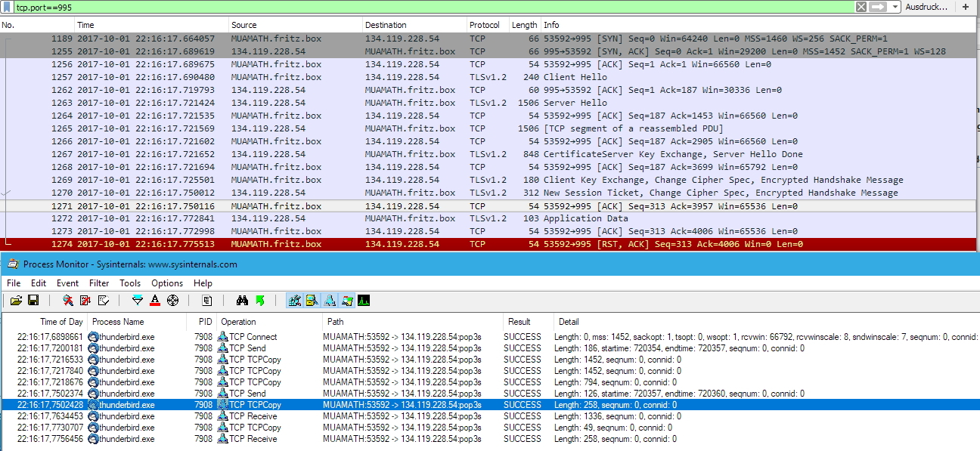Viewport: 980px width, 451px height.
Task: Open the Event menu
Action: pos(67,283)
